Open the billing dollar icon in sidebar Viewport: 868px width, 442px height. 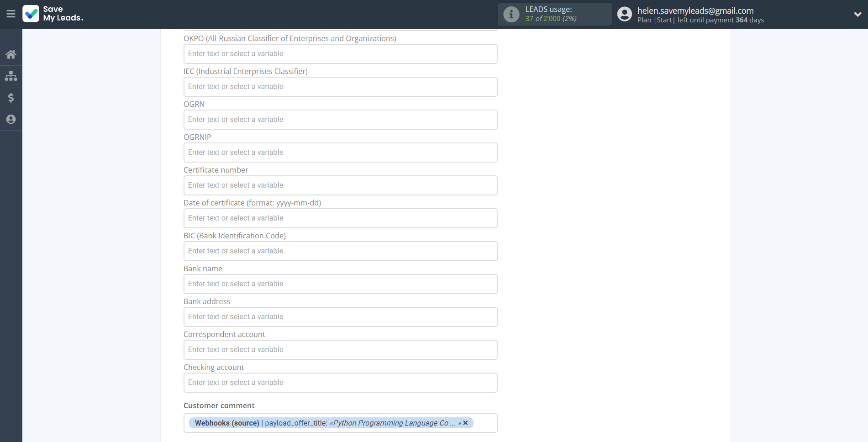coord(11,98)
